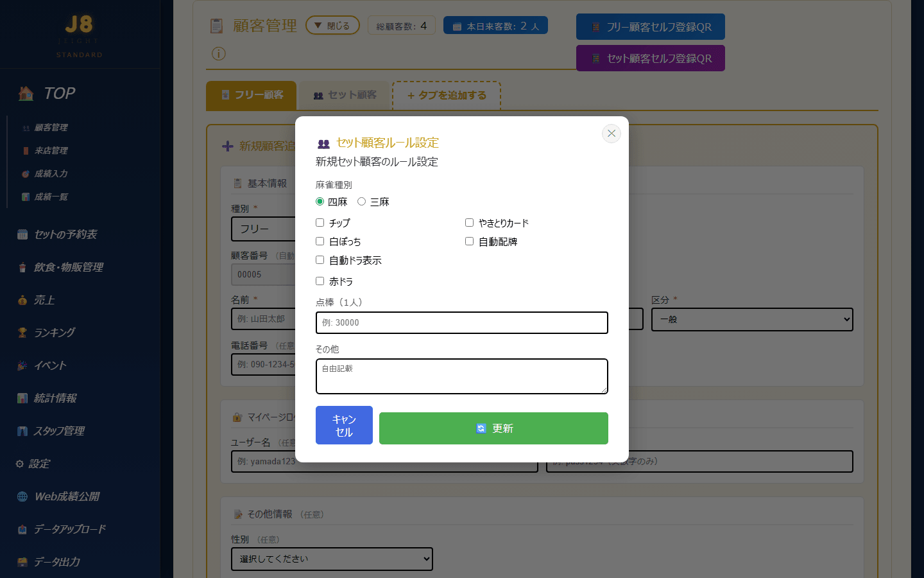Select the 四麻 radio button
This screenshot has width=924, height=578.
coord(320,202)
